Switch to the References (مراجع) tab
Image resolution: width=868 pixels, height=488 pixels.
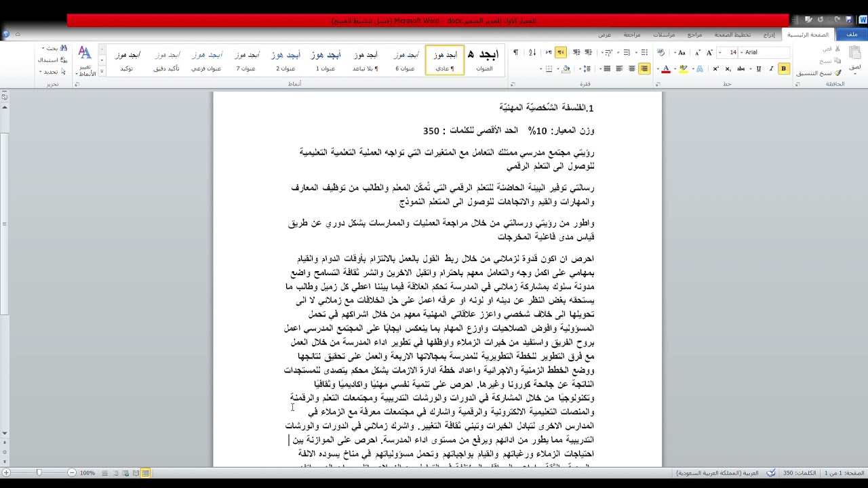[695, 35]
